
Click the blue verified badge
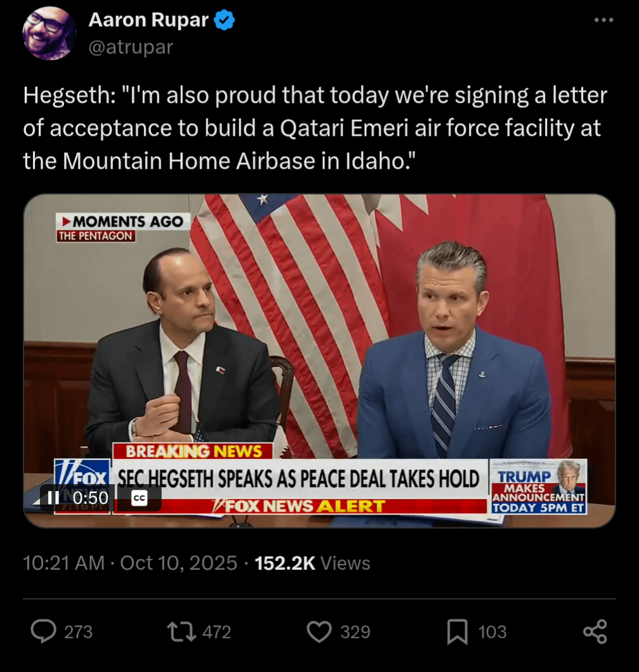224,21
